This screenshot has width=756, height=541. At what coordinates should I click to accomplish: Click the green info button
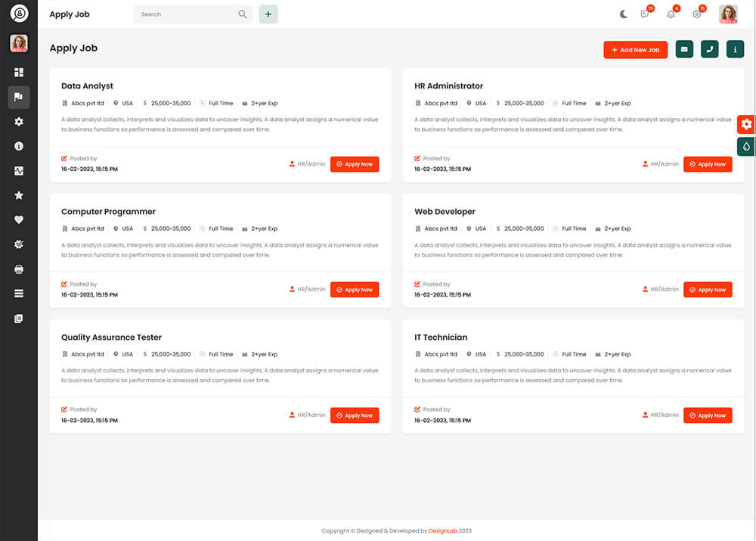[x=735, y=50]
